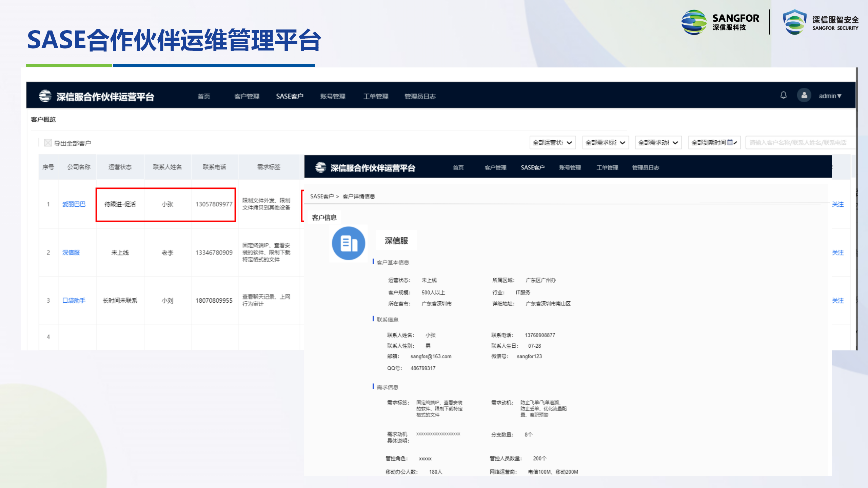Click phone number 18070809955
This screenshot has height=488, width=868.
(x=214, y=300)
